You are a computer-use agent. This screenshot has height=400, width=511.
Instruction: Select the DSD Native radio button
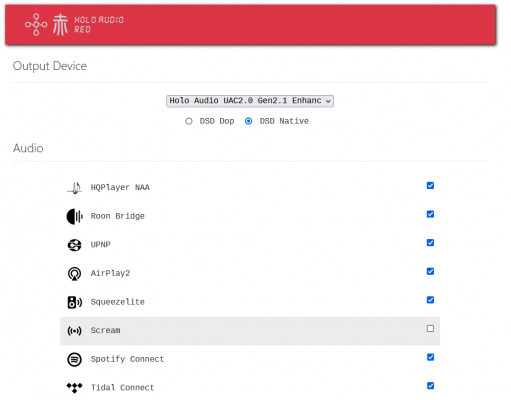point(248,121)
